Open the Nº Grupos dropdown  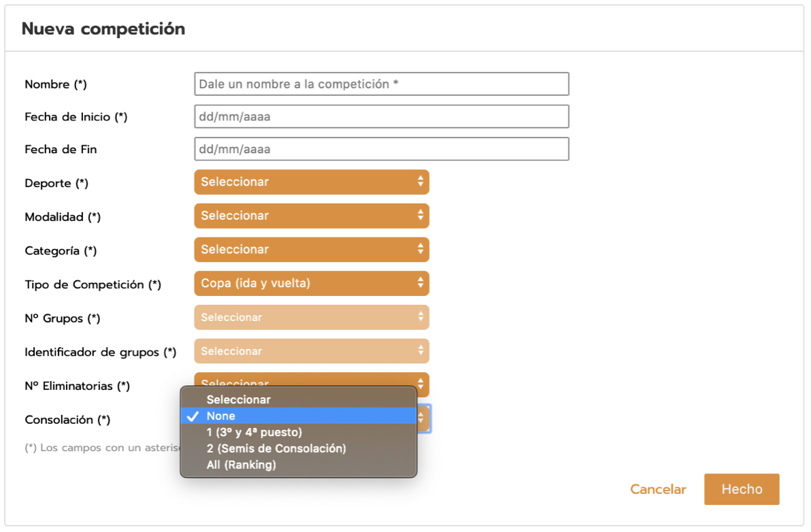(311, 317)
